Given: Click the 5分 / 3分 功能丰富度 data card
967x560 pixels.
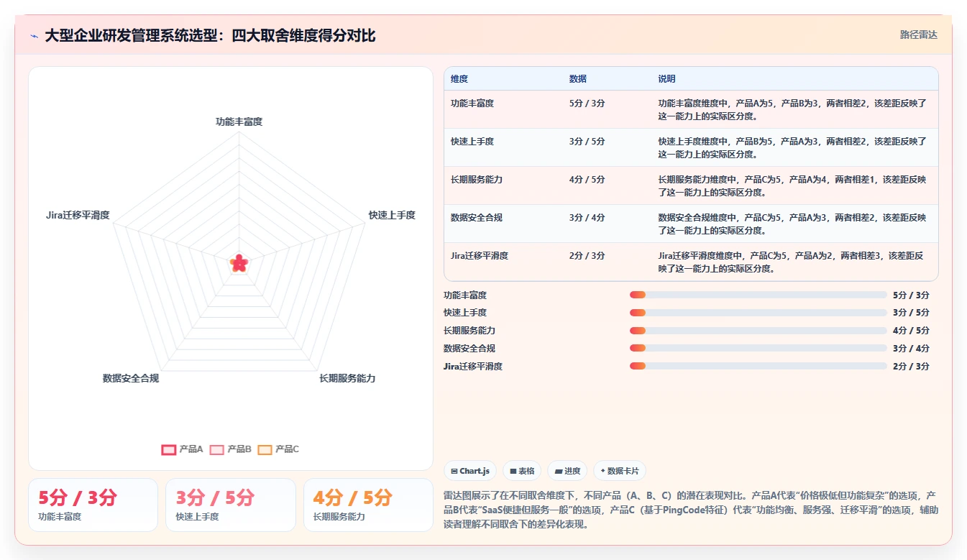Looking at the screenshot, I should click(93, 505).
